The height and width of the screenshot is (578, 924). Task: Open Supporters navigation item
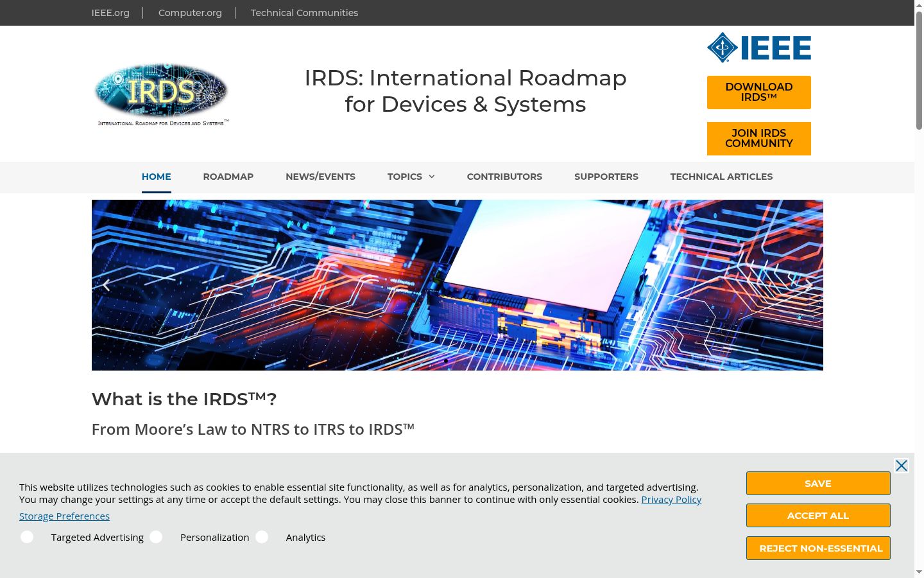point(606,177)
